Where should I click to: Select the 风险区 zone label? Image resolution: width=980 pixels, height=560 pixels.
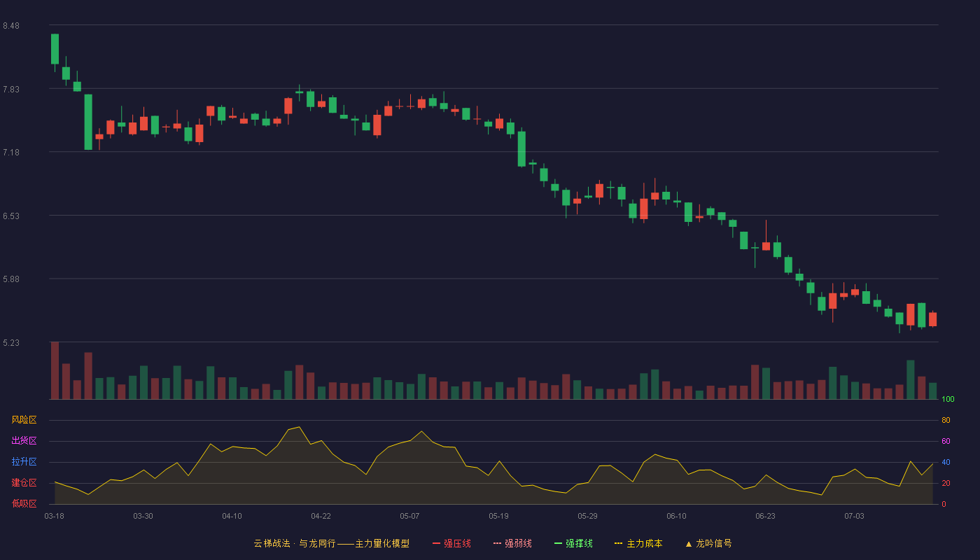click(24, 420)
